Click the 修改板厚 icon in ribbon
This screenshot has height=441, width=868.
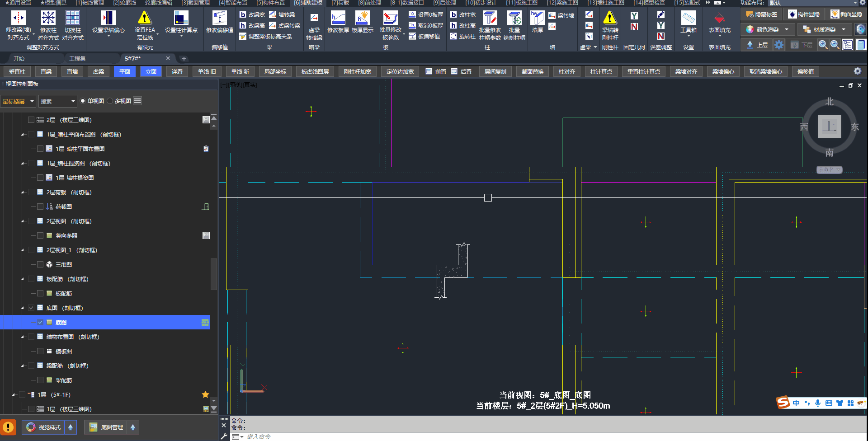point(338,19)
